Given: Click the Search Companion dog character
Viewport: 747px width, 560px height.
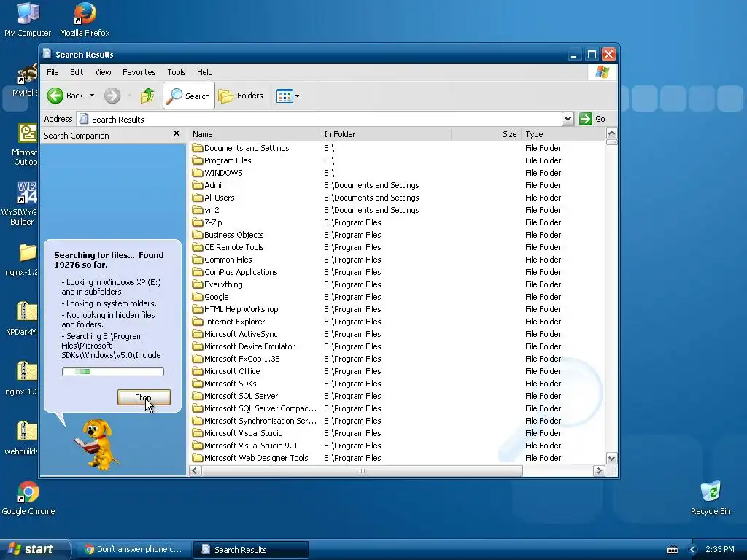Looking at the screenshot, I should tap(97, 444).
